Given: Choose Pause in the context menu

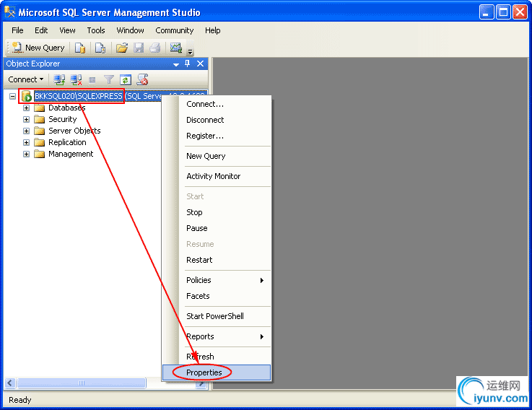Looking at the screenshot, I should 217,228.
